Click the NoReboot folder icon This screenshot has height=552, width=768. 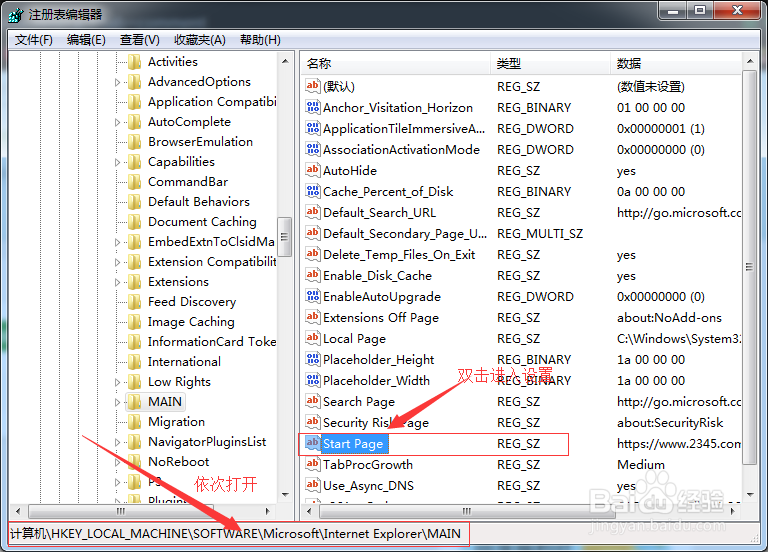pyautogui.click(x=134, y=462)
